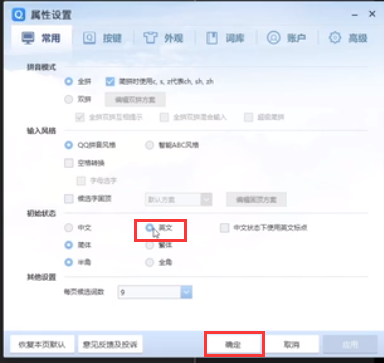Select the 全拼 radio button

tap(69, 81)
